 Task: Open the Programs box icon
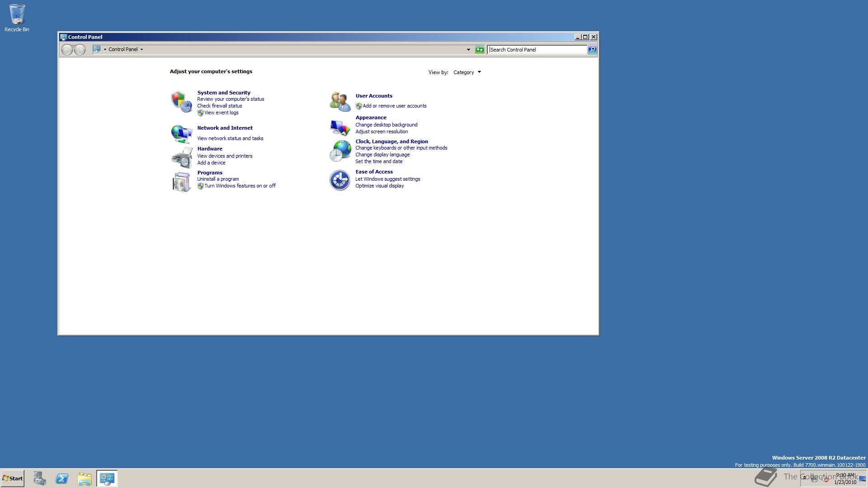tap(182, 182)
